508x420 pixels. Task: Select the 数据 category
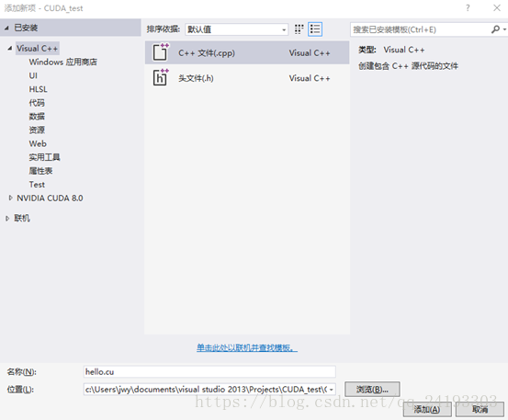37,117
